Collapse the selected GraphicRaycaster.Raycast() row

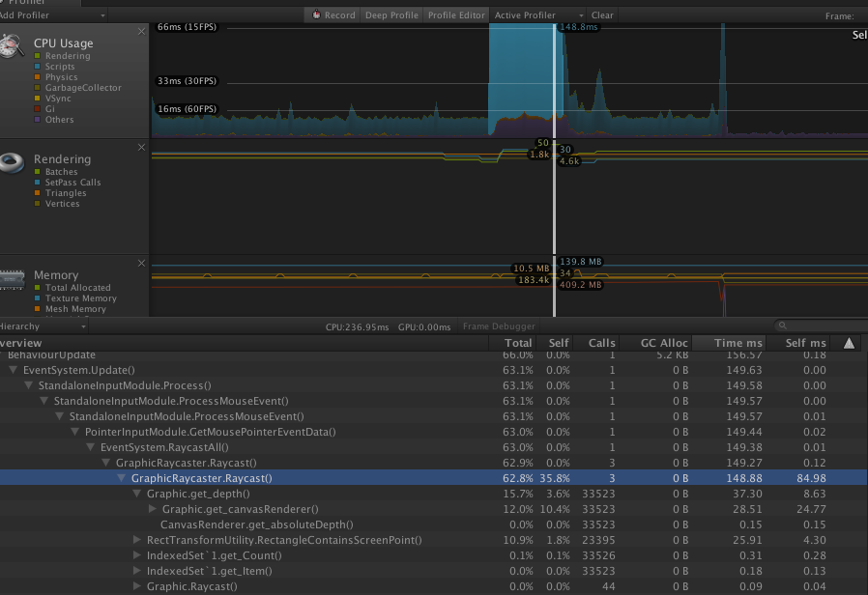[122, 478]
